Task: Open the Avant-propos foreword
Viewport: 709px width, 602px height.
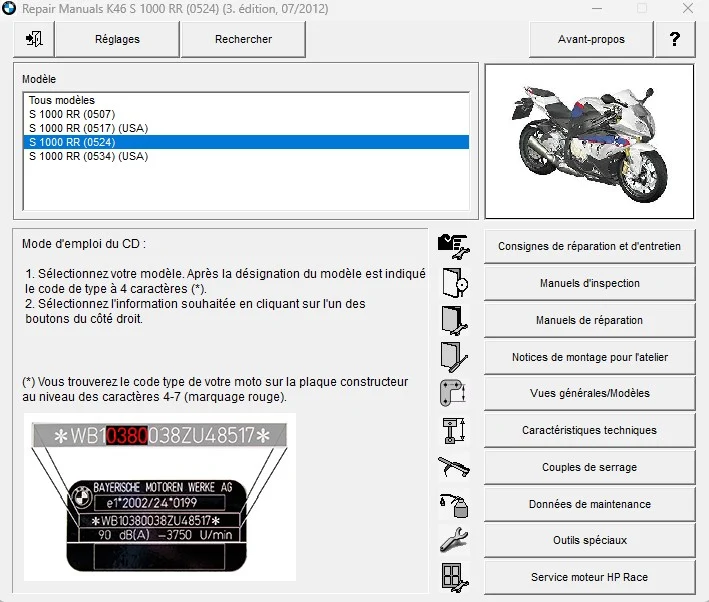Action: pyautogui.click(x=591, y=39)
